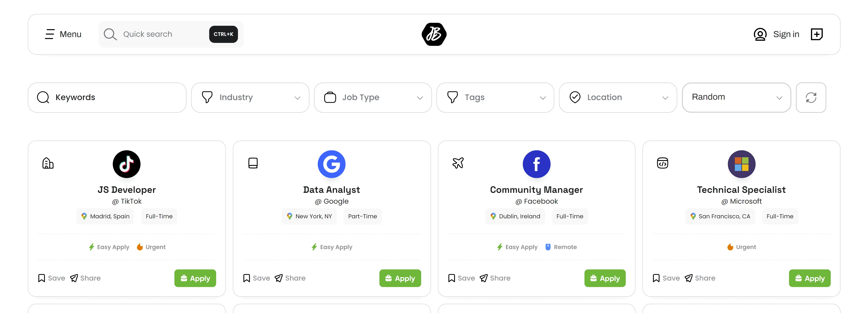Open the Industry dropdown filter
The height and width of the screenshot is (313, 868).
pyautogui.click(x=250, y=98)
